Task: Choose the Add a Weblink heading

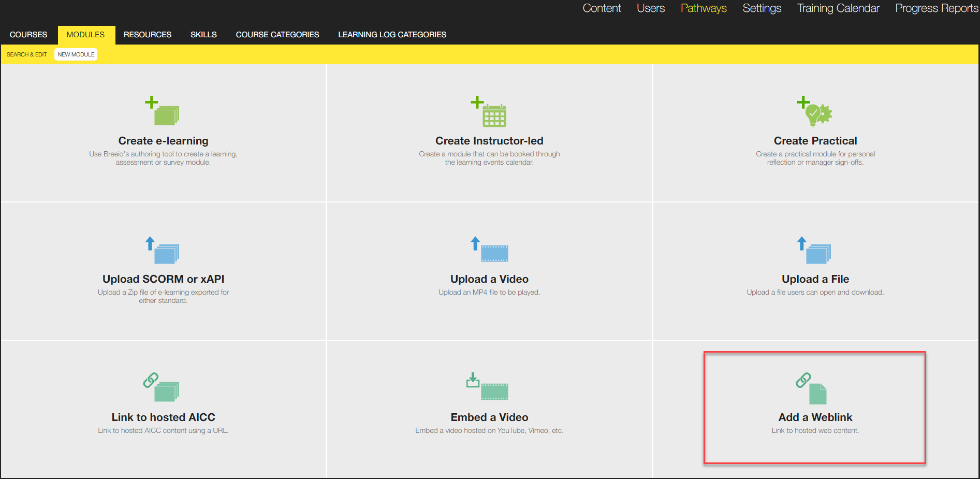Action: click(815, 417)
